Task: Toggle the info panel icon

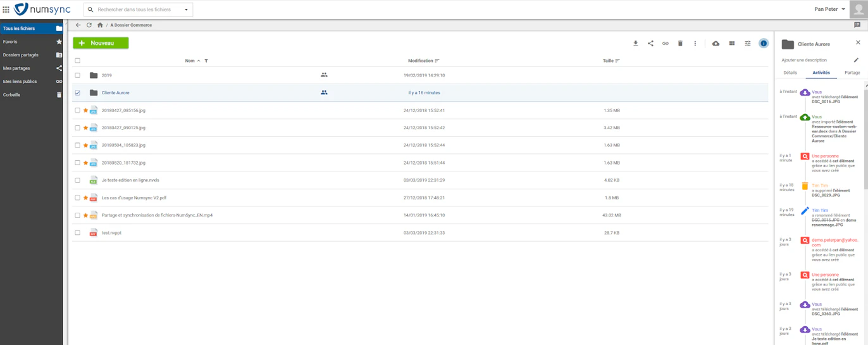Action: point(764,44)
